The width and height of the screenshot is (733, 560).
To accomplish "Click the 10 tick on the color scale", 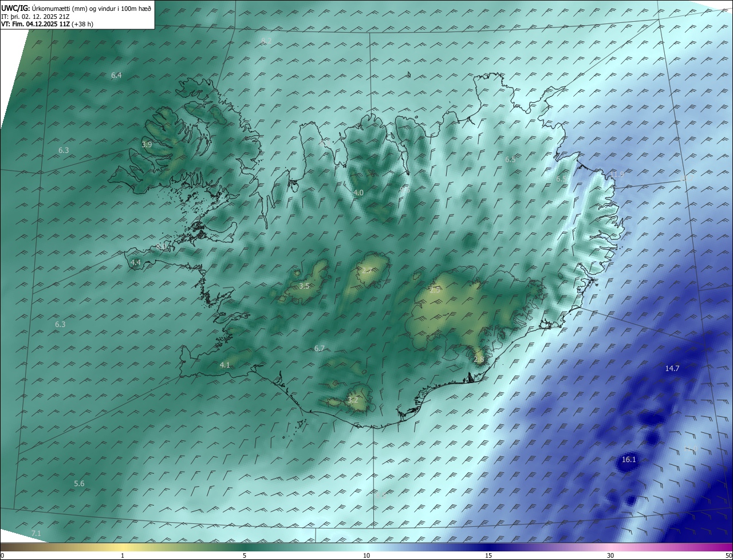I will coord(366,555).
